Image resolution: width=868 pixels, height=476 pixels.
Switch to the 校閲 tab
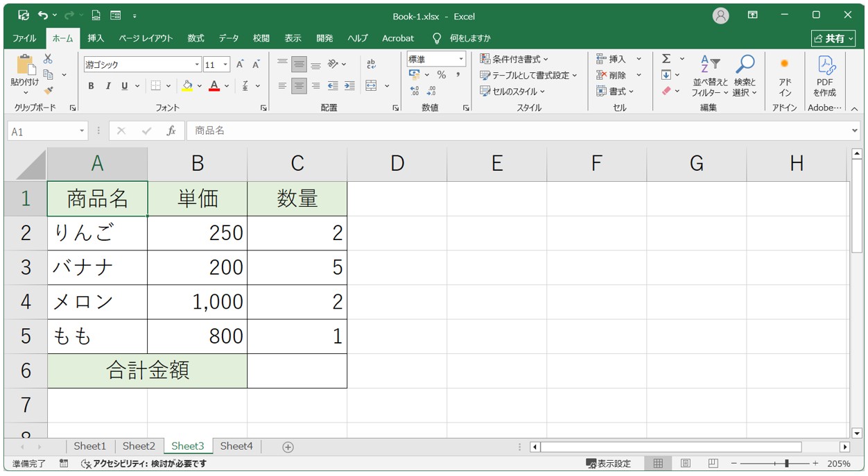pos(261,38)
